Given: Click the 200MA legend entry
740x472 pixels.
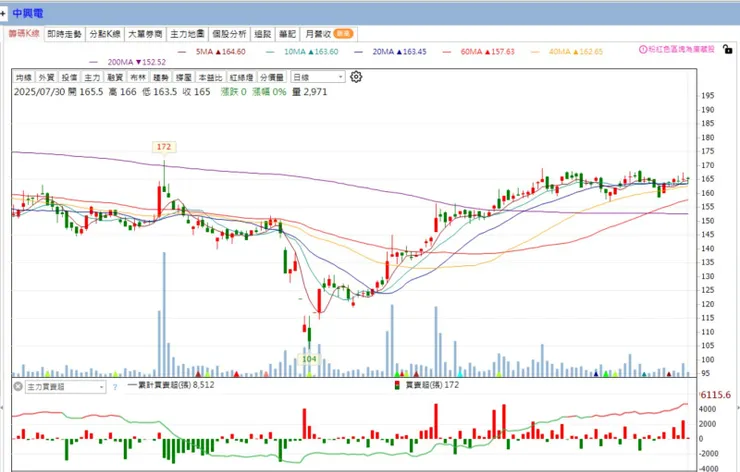Looking at the screenshot, I should (127, 62).
